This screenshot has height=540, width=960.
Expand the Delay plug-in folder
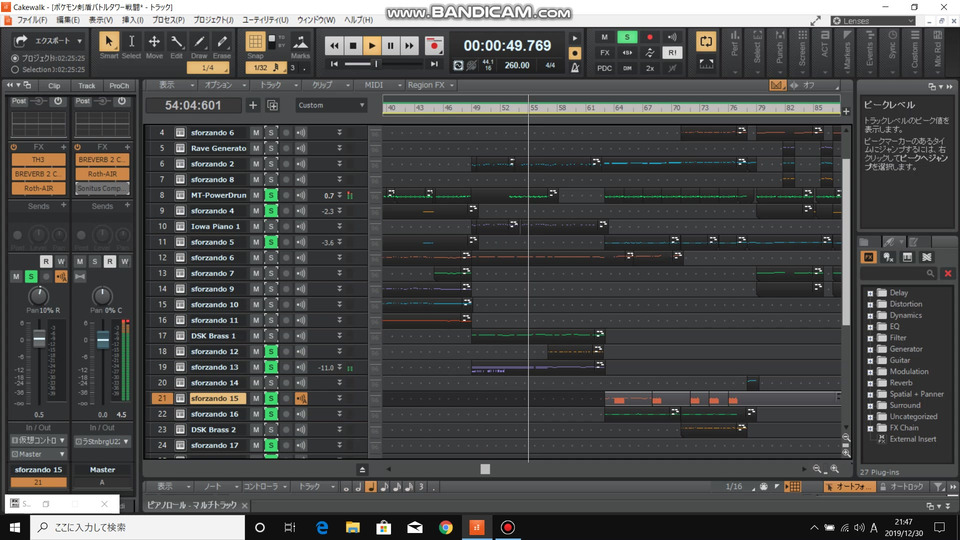coord(870,293)
